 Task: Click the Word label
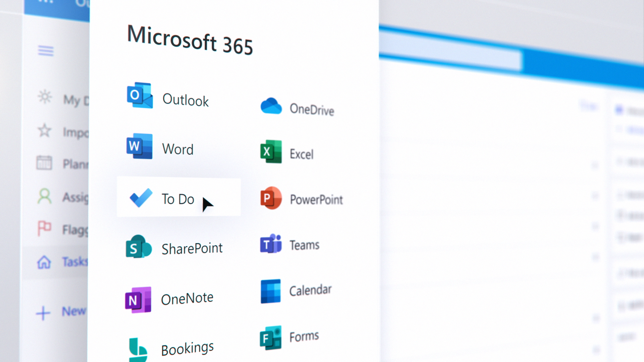click(x=178, y=149)
